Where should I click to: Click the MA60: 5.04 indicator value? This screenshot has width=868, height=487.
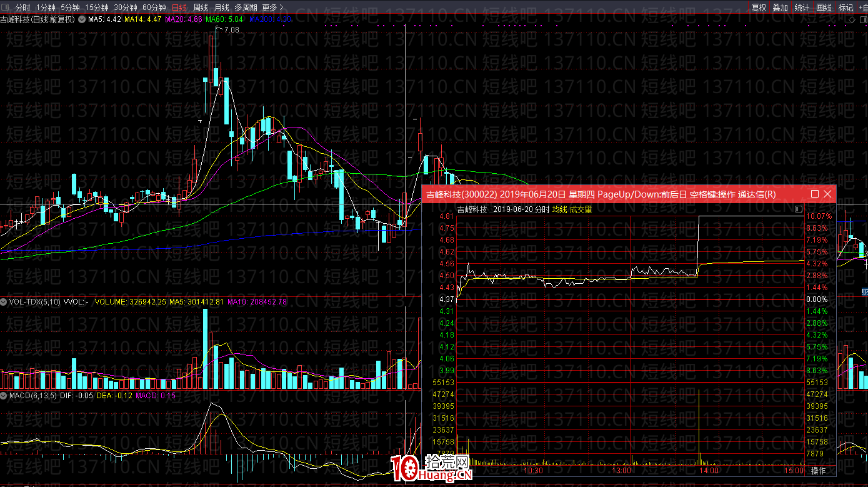pyautogui.click(x=224, y=19)
